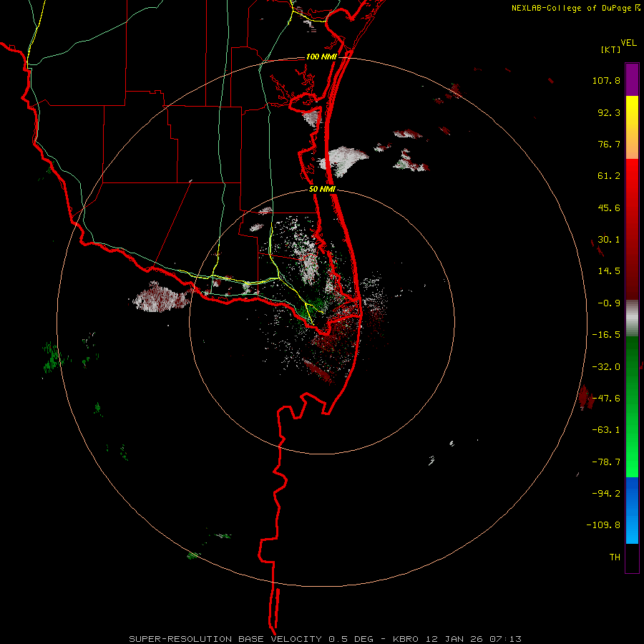Click the -47.6 velocity scale value
The image size is (644, 644).
point(606,399)
